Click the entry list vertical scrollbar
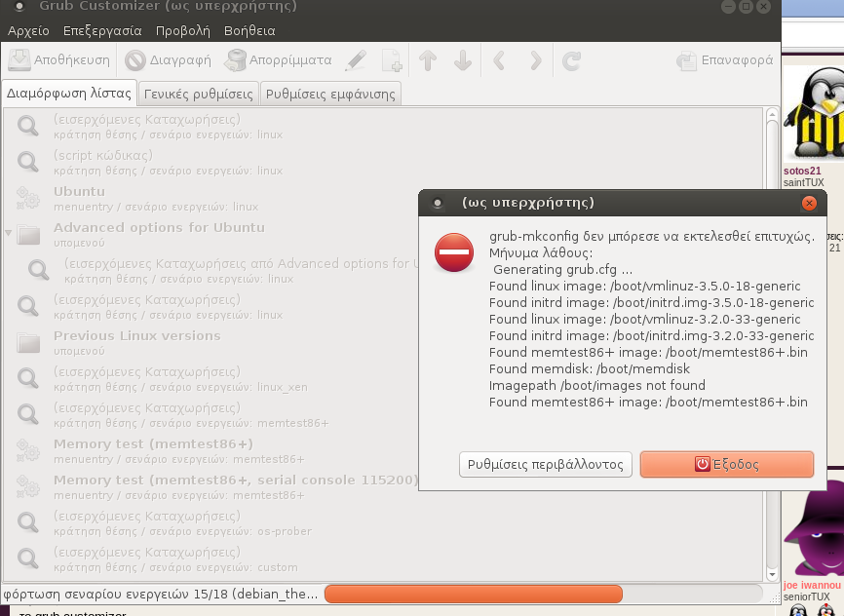 tap(772, 341)
